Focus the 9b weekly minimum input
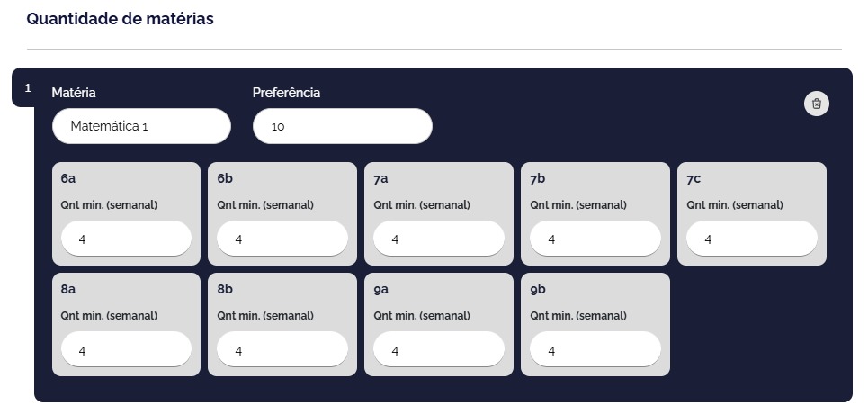This screenshot has height=415, width=868. [595, 349]
